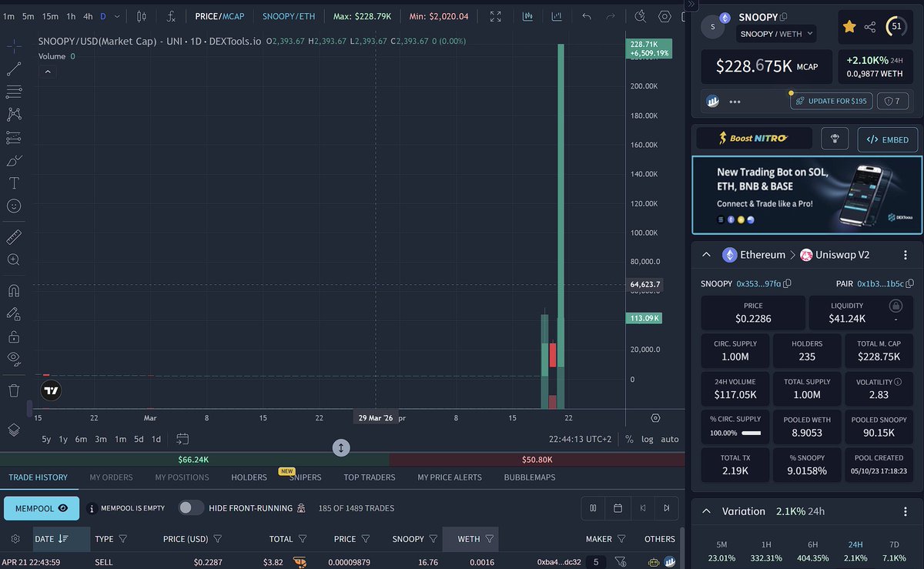Copy the SNOOPY token name
The height and width of the screenshot is (569, 924).
click(x=784, y=17)
